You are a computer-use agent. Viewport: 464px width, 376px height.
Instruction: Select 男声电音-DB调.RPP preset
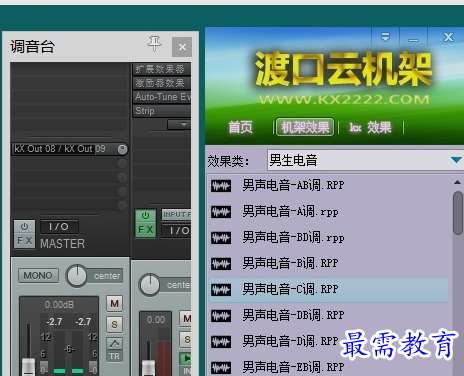328,315
